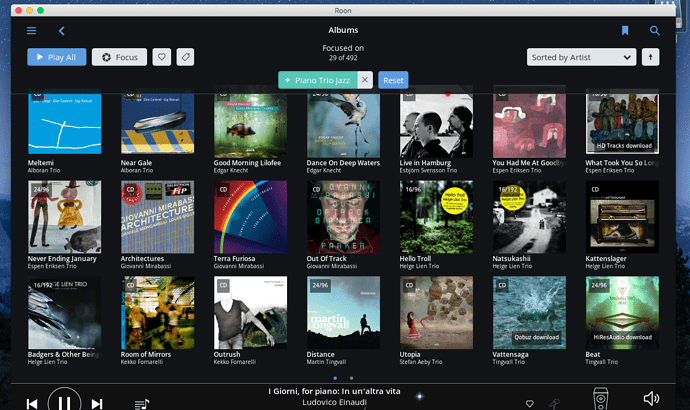Open the Natsukashii album cover
Screen dimensions: 690x410
529,217
